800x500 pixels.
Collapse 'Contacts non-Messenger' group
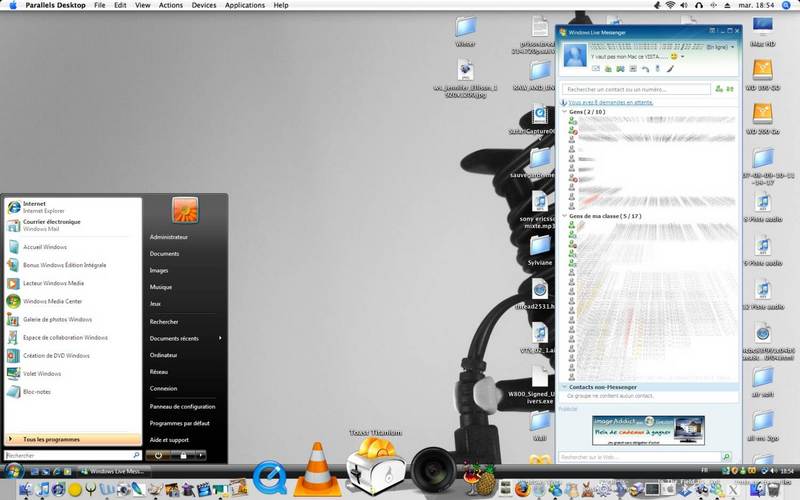(563, 386)
